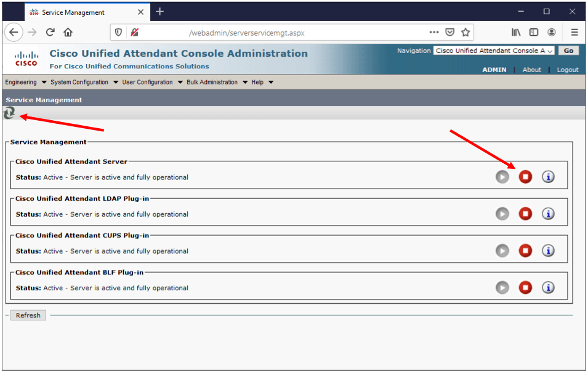Viewport: 588px width, 374px height.
Task: Toggle the browser sidebar
Action: coord(534,32)
